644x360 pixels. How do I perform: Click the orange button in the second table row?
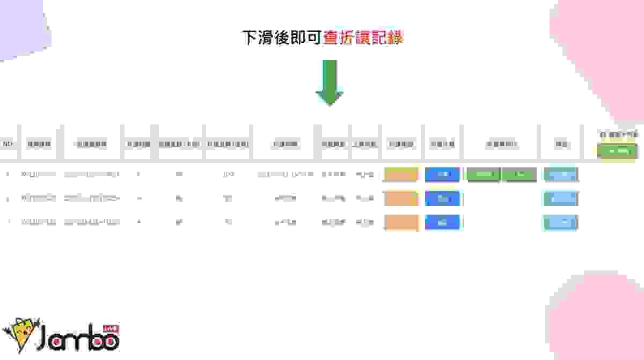click(x=400, y=199)
